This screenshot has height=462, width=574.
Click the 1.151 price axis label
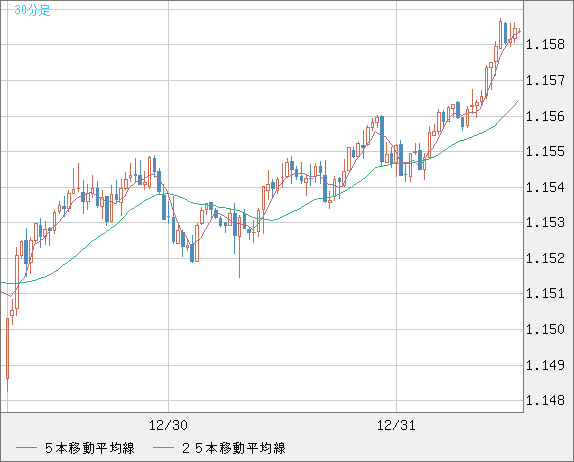(545, 293)
